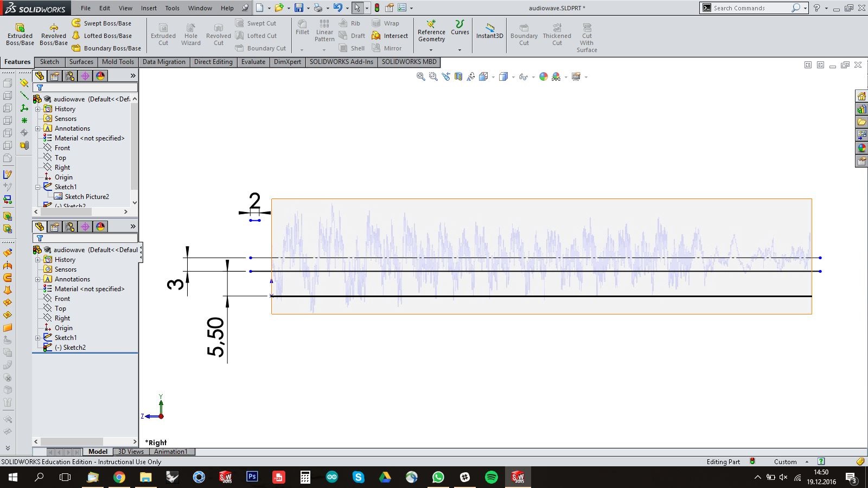The width and height of the screenshot is (868, 488).
Task: Select the Draft tool
Action: click(352, 36)
